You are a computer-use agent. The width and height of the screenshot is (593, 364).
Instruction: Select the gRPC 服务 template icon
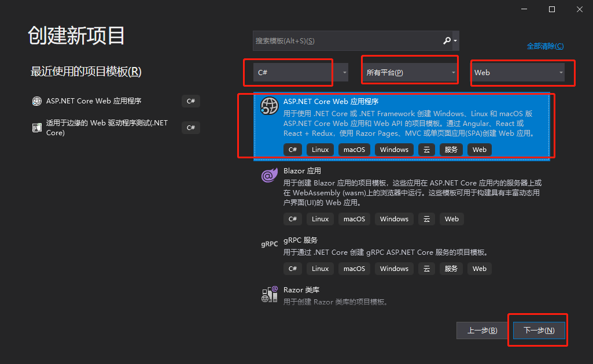click(x=269, y=244)
